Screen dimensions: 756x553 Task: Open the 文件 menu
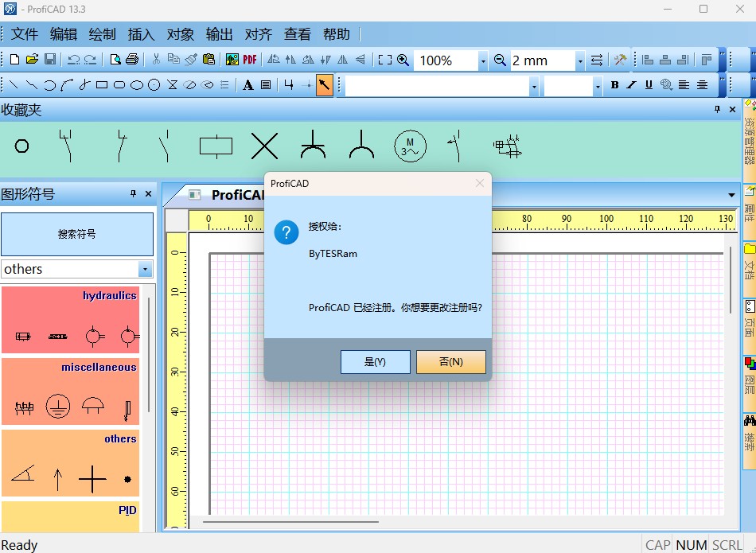click(25, 34)
